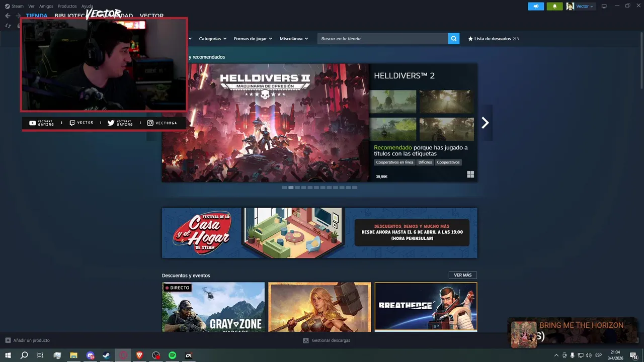Click the Cooperativos tag
Image resolution: width=644 pixels, height=362 pixels.
tap(448, 162)
